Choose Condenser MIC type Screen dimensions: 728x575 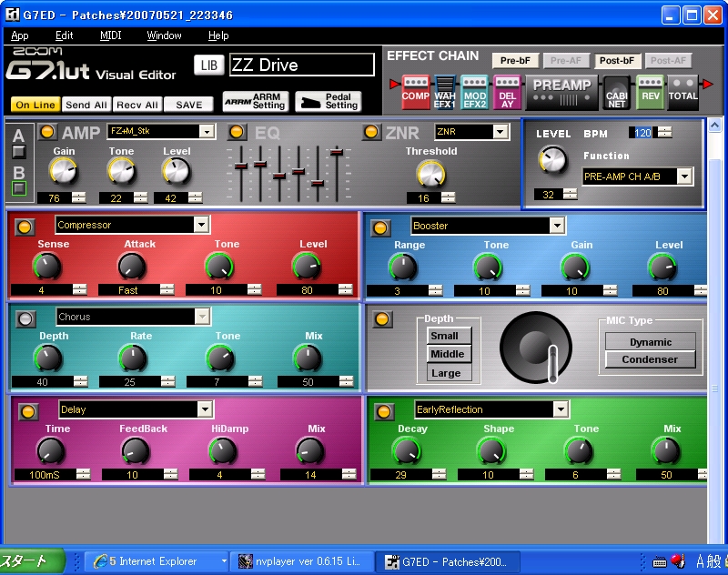coord(650,359)
